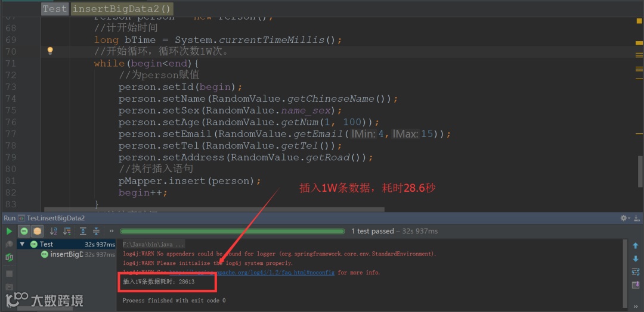This screenshot has width=644, height=312.
Task: Click 'begin++;' on line 82
Action: (x=143, y=193)
